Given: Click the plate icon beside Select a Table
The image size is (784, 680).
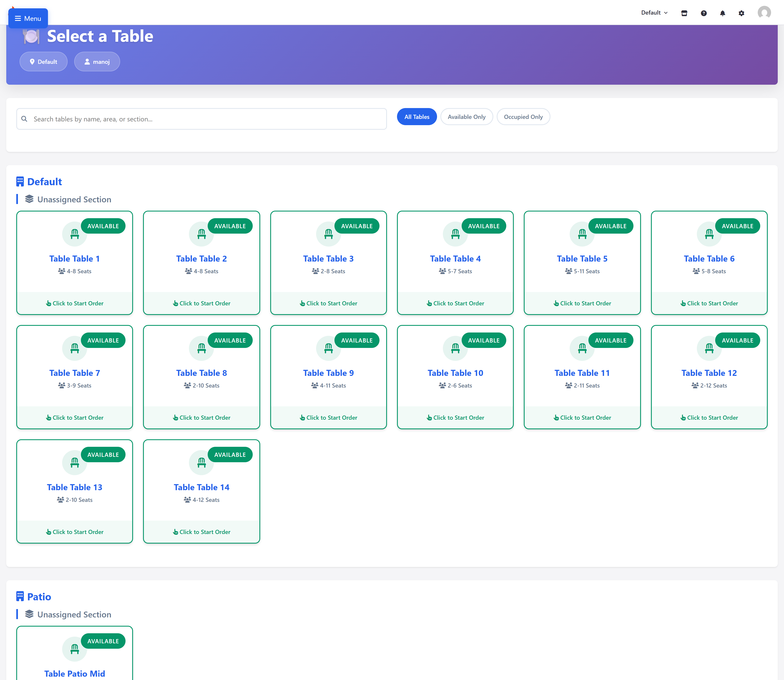Looking at the screenshot, I should coord(31,37).
